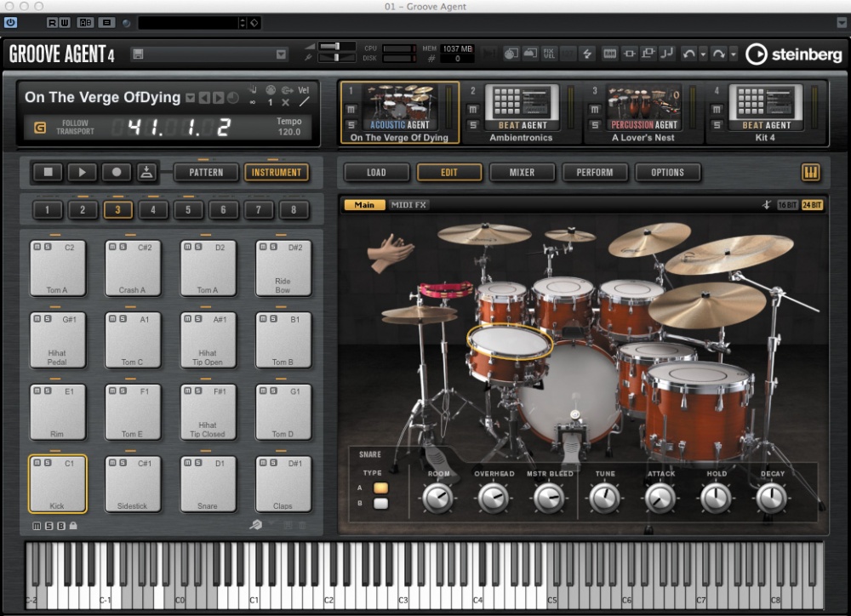Viewport: 851px width, 616px height.
Task: Click the B icon below the pads
Action: pos(60,526)
